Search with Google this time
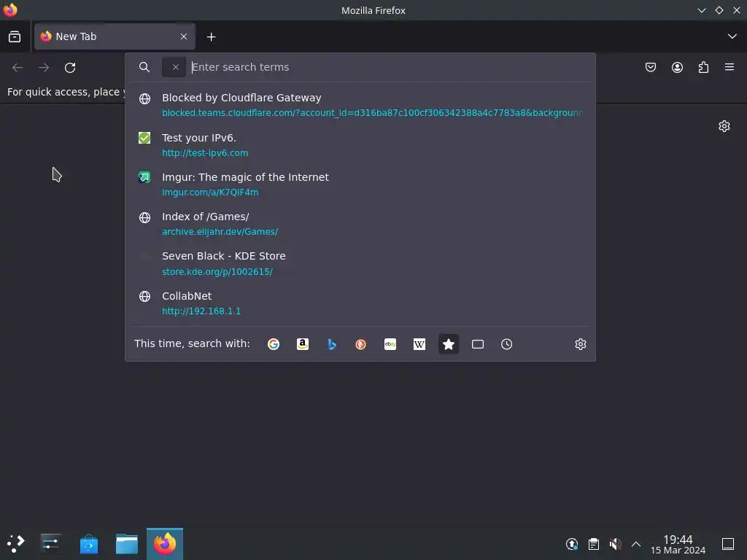The image size is (747, 560). click(x=274, y=344)
